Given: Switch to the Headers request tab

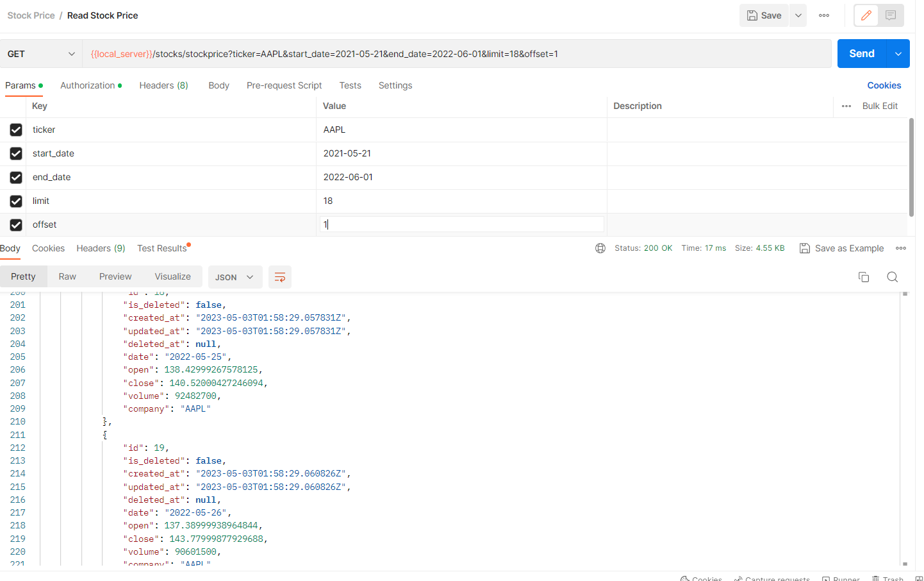Looking at the screenshot, I should [163, 85].
